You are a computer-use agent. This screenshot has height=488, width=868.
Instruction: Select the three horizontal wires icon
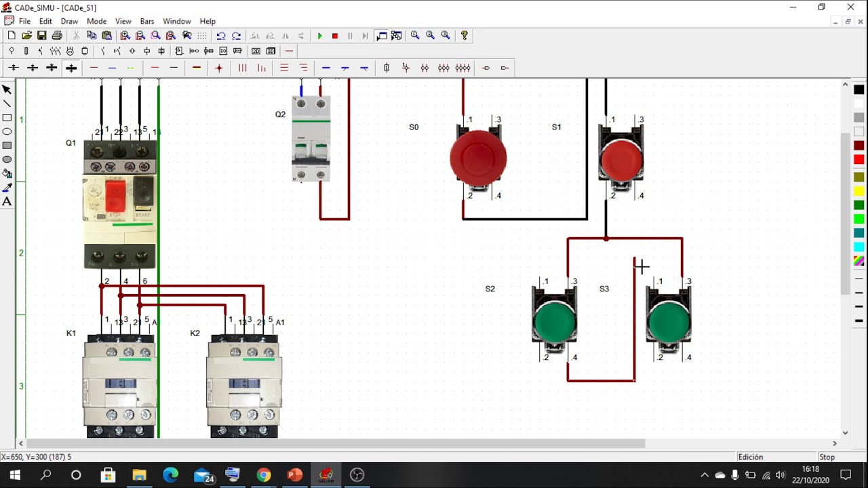(x=284, y=68)
